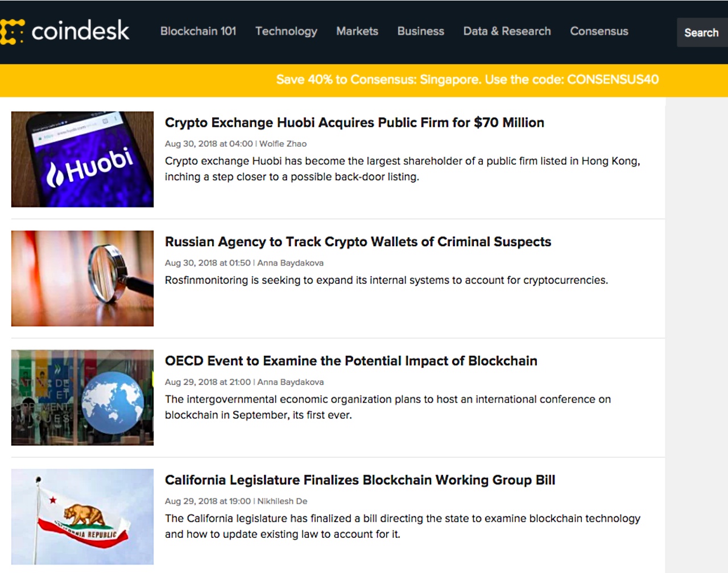Open the Huobi Acquires Public Firm headline

click(354, 123)
